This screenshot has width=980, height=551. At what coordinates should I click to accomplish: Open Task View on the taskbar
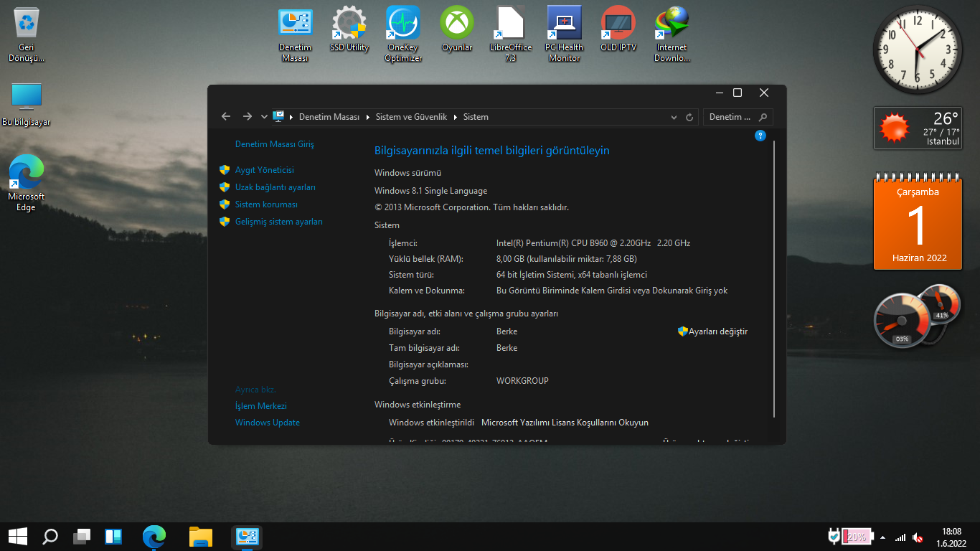pos(82,536)
